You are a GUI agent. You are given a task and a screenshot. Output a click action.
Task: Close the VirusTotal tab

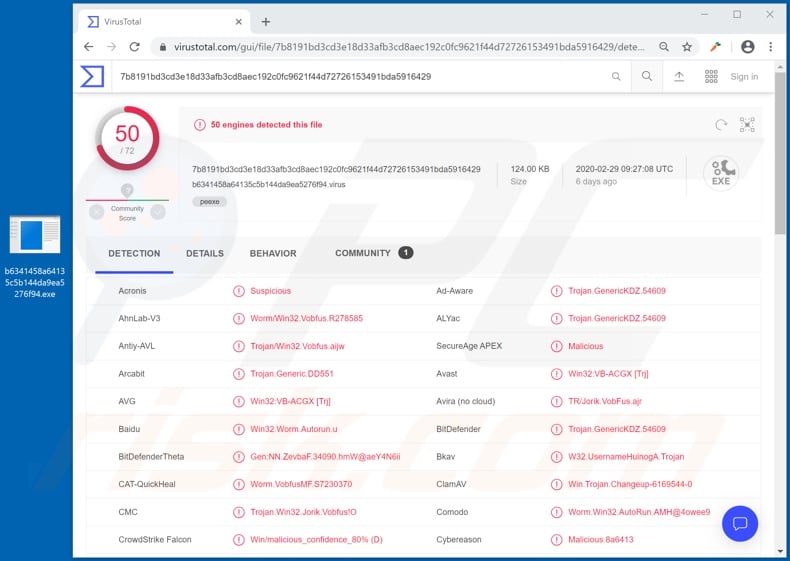coord(239,22)
